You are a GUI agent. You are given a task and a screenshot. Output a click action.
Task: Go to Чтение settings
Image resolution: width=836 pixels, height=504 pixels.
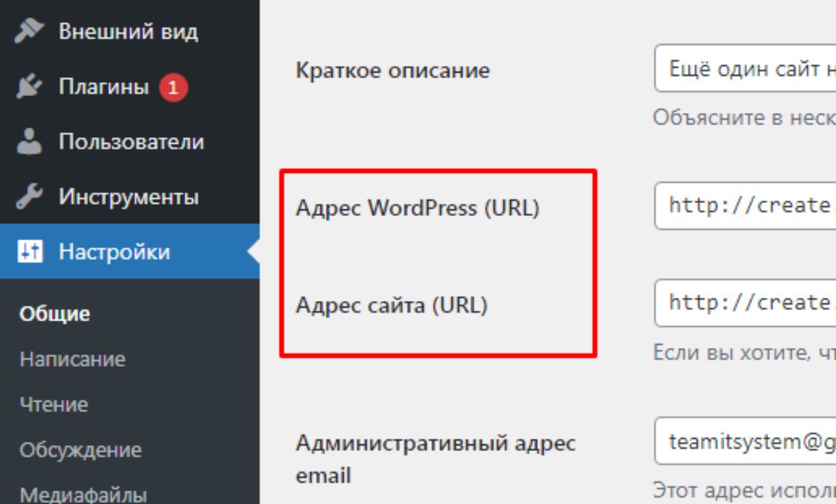(x=54, y=405)
